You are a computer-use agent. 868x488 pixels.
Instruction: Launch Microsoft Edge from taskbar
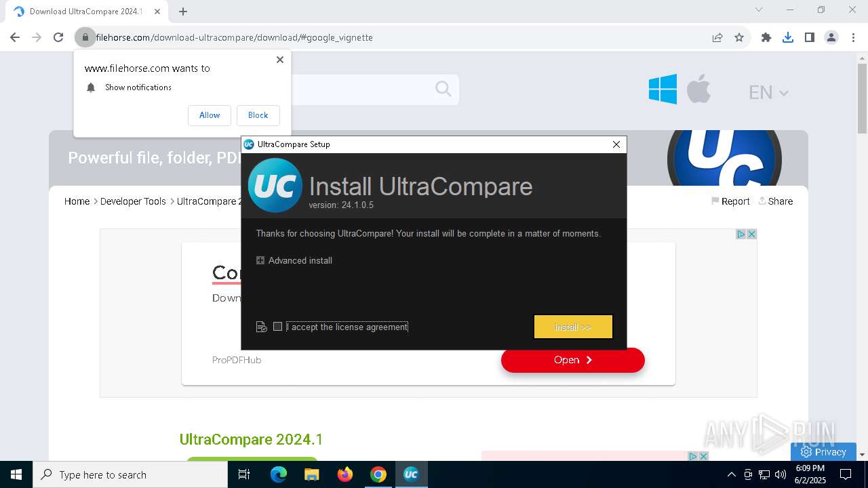279,474
